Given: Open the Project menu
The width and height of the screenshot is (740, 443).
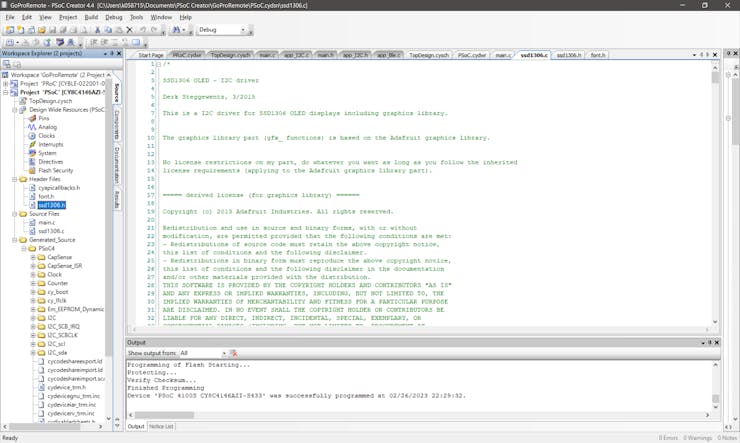Looking at the screenshot, I should [68, 17].
